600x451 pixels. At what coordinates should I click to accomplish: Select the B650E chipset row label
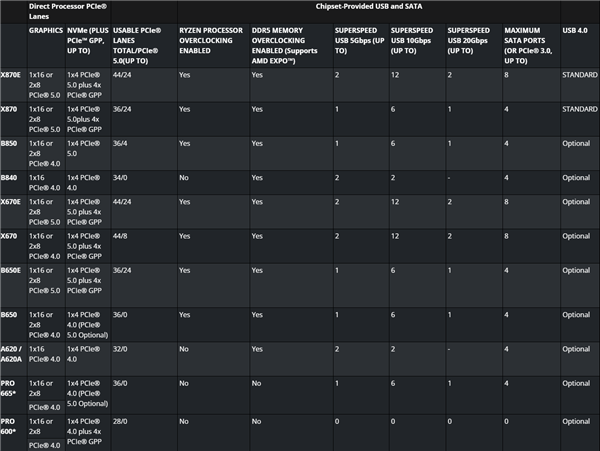click(x=11, y=269)
